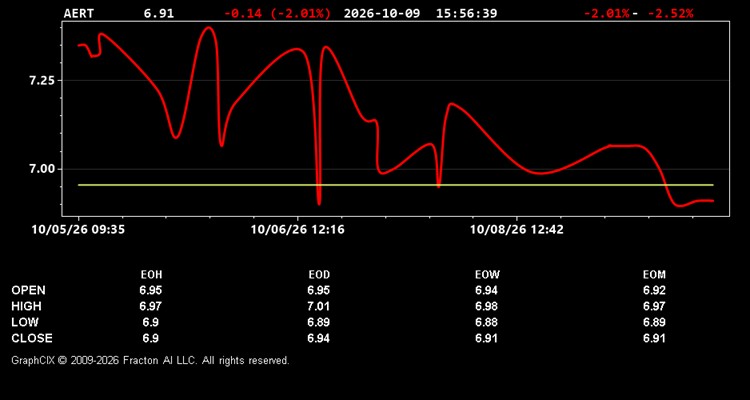The height and width of the screenshot is (400, 750).
Task: Click the EOD column header
Action: [x=319, y=275]
